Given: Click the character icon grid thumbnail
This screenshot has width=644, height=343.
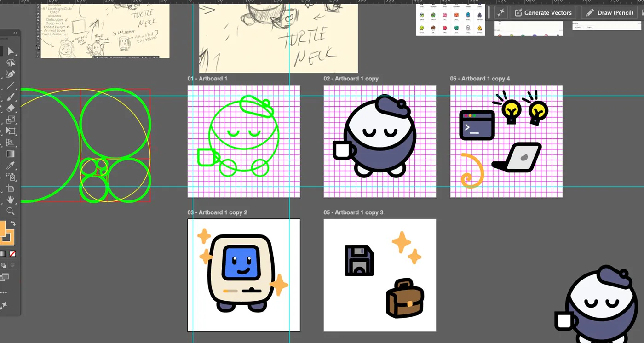Looking at the screenshot, I should [450, 20].
